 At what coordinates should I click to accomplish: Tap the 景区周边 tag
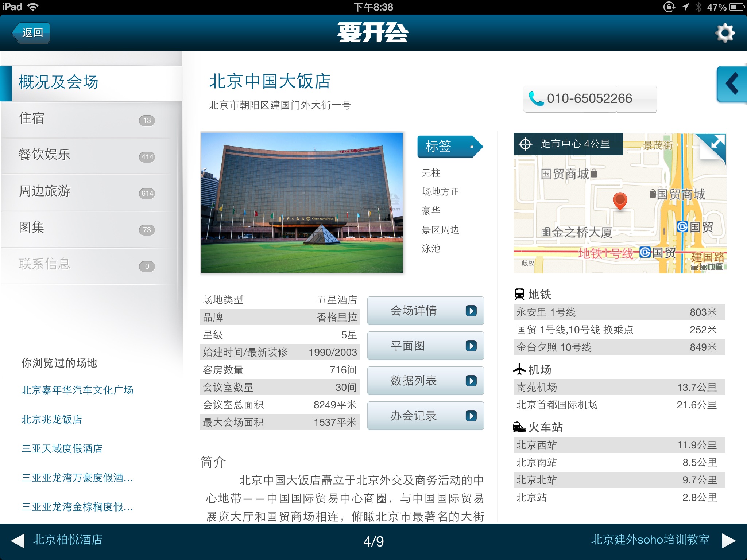[x=440, y=230]
